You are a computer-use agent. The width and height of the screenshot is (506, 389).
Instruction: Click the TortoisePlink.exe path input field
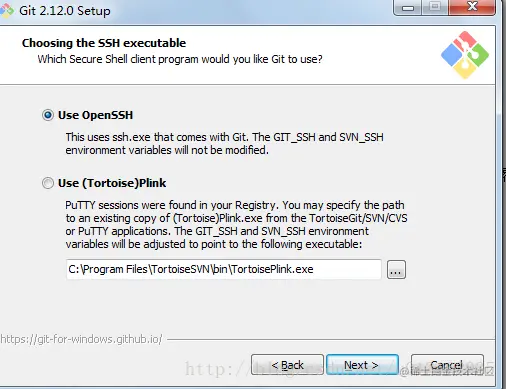pyautogui.click(x=224, y=269)
